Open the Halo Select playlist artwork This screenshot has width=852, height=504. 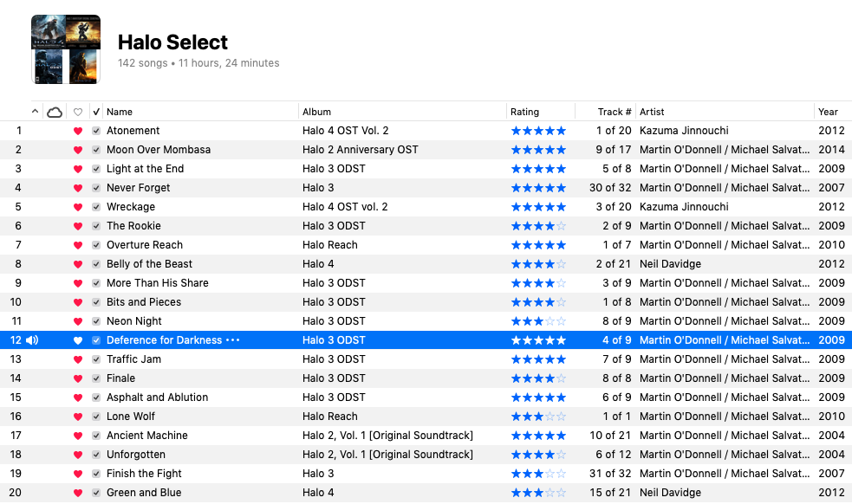pos(66,49)
